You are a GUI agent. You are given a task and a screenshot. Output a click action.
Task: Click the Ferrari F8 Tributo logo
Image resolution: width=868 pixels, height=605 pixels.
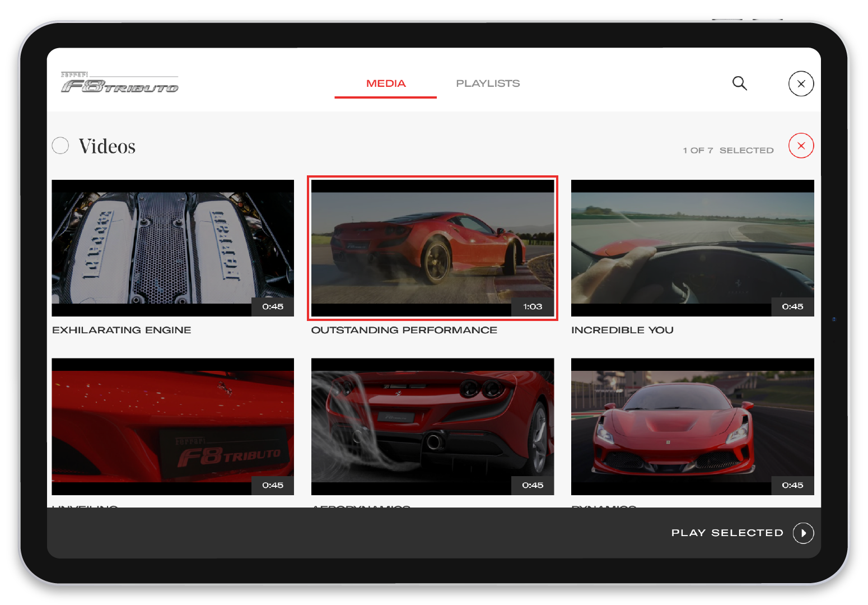(119, 82)
